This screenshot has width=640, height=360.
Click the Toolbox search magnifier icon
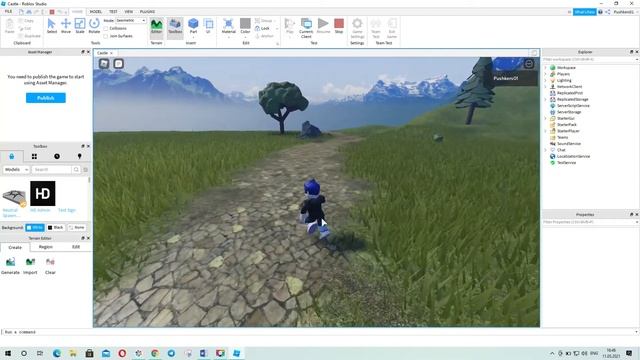76,169
